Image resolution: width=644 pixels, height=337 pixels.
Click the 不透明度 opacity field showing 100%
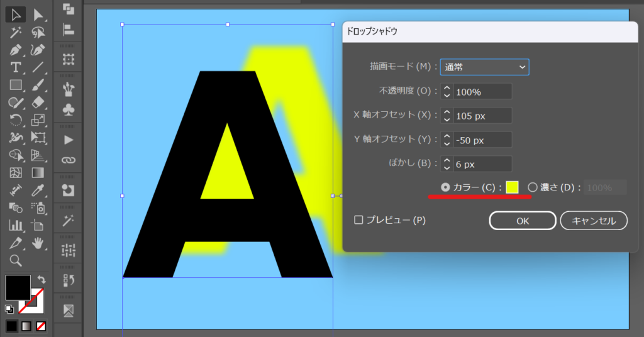pos(482,92)
